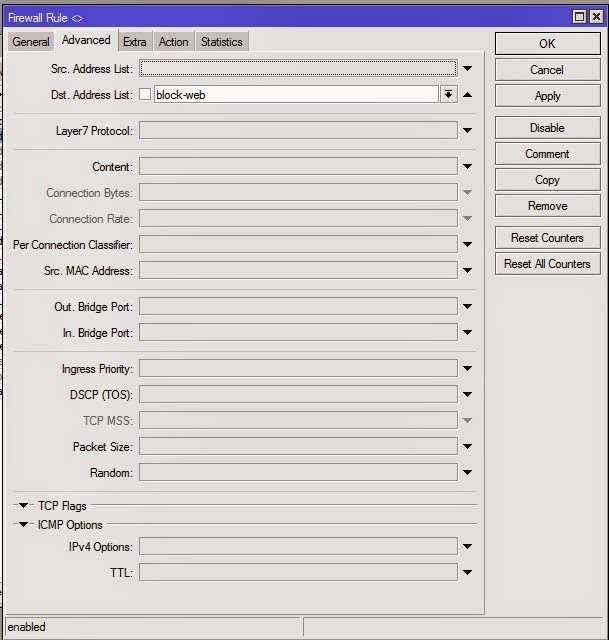Go to the Action tab
The height and width of the screenshot is (640, 609).
(173, 42)
